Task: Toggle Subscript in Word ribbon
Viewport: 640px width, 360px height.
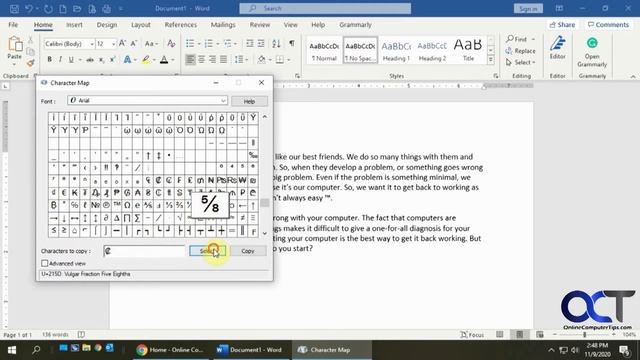Action: point(101,60)
